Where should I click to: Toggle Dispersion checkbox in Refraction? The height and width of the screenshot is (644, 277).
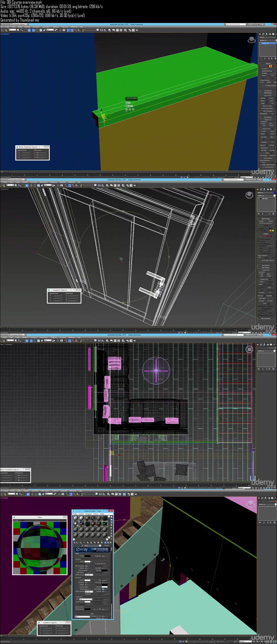93,594
